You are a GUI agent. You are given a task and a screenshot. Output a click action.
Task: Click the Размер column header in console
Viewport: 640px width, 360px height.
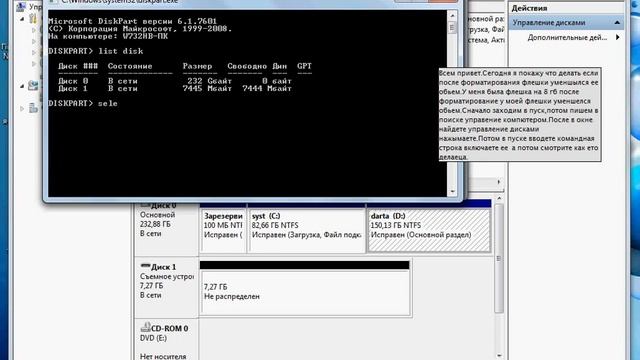[197, 66]
